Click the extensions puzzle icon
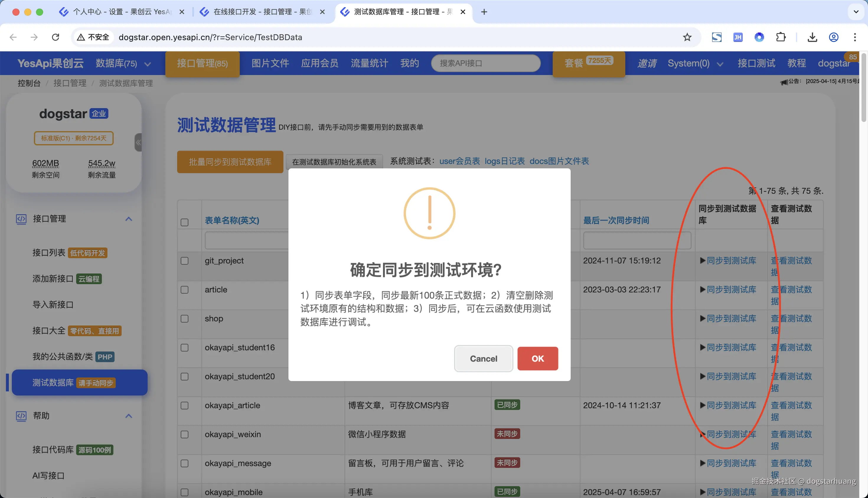Image resolution: width=868 pixels, height=498 pixels. [781, 37]
